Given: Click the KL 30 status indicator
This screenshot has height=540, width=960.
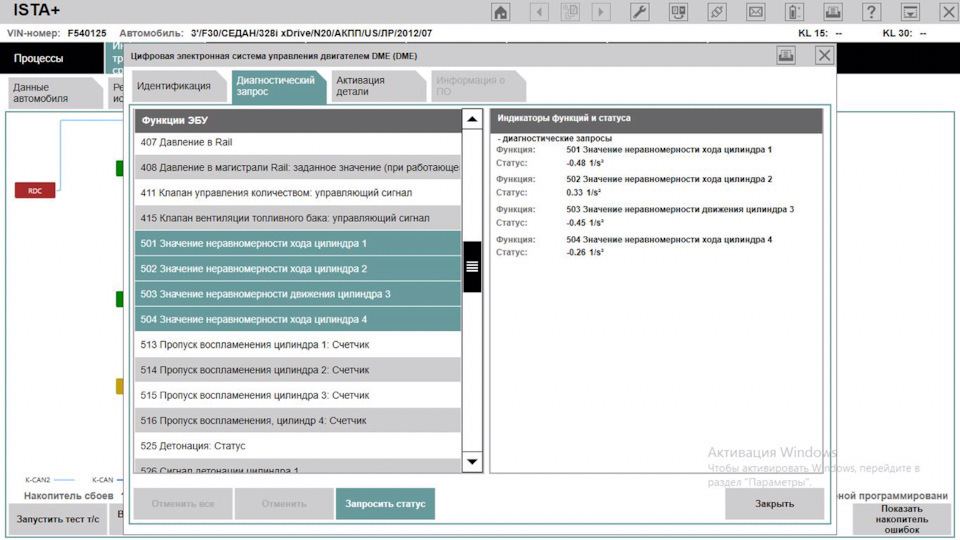Looking at the screenshot, I should click(904, 33).
